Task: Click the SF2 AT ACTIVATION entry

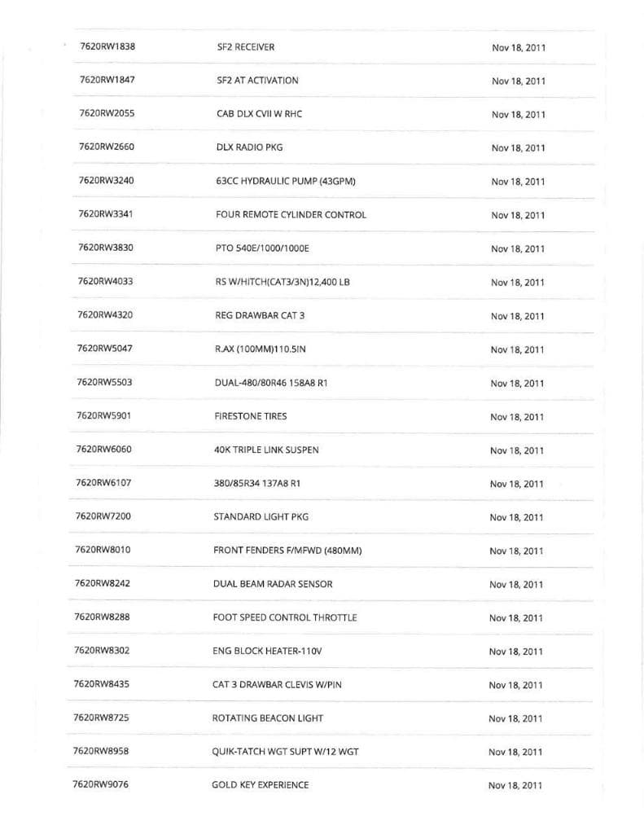Action: coord(257,81)
